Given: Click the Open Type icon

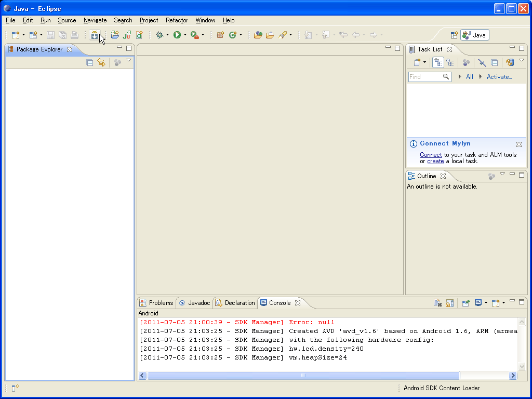Looking at the screenshot, I should 258,35.
